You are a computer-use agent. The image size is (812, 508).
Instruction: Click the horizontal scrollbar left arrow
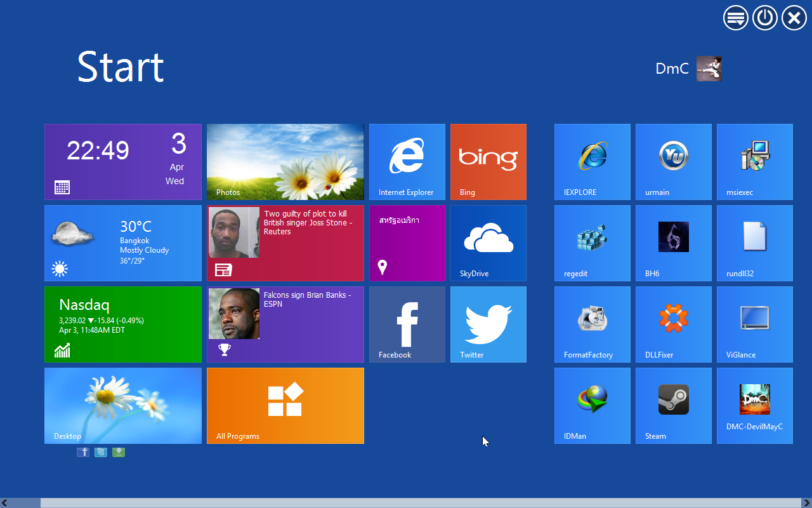click(4, 503)
